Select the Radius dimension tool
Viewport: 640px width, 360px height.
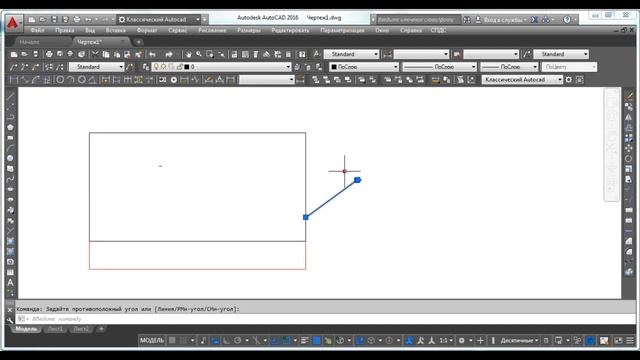pyautogui.click(x=60, y=80)
